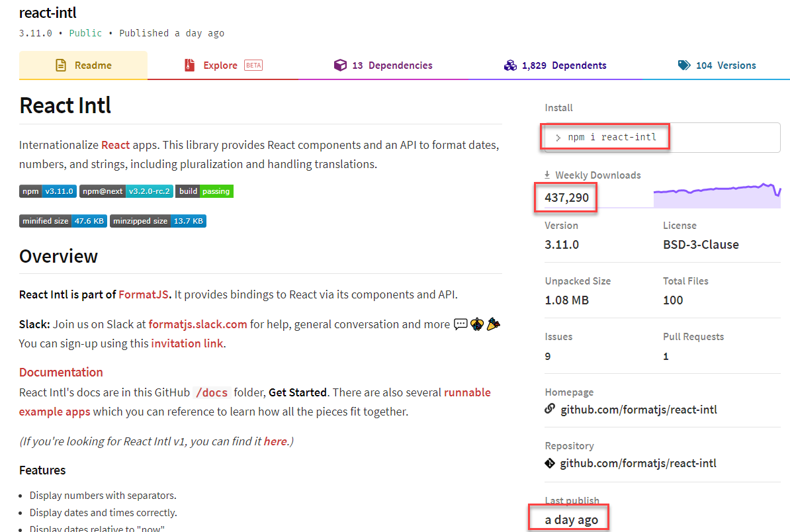Click the repository git diamond icon
Viewport: 790px width, 532px height.
(550, 463)
